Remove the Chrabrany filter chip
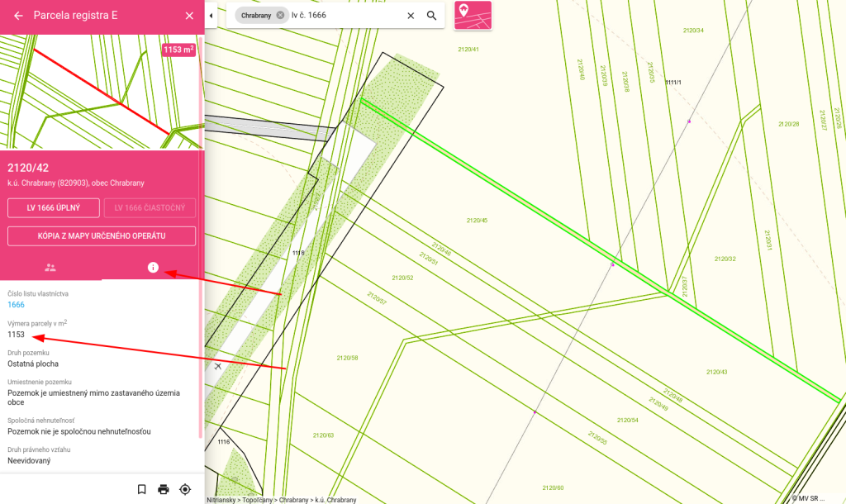 pos(280,16)
